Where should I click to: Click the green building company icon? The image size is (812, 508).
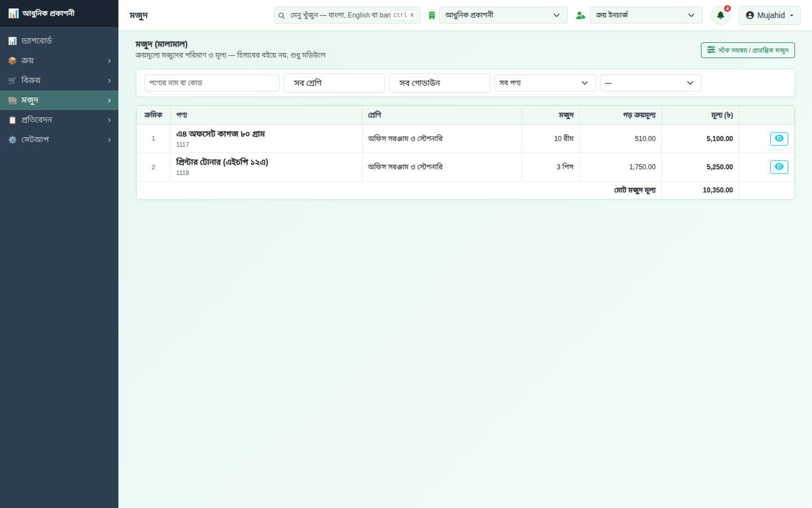[432, 15]
